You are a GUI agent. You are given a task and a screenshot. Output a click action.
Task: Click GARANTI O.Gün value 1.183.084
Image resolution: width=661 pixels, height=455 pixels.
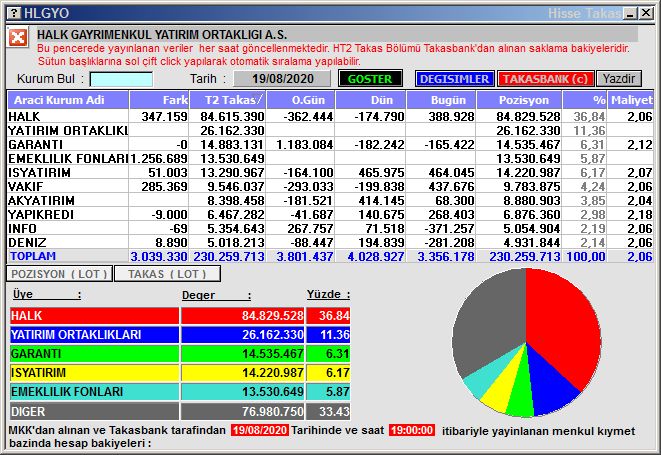coord(305,145)
